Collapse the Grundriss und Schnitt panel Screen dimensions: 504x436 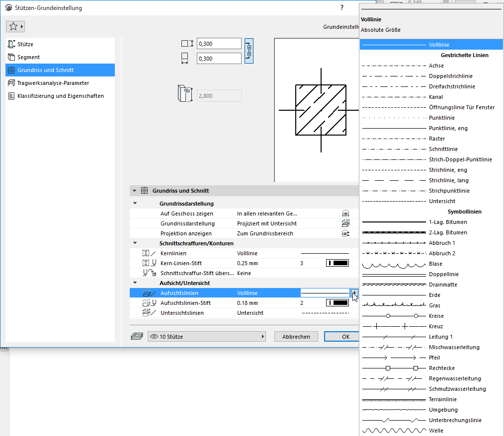[x=134, y=191]
